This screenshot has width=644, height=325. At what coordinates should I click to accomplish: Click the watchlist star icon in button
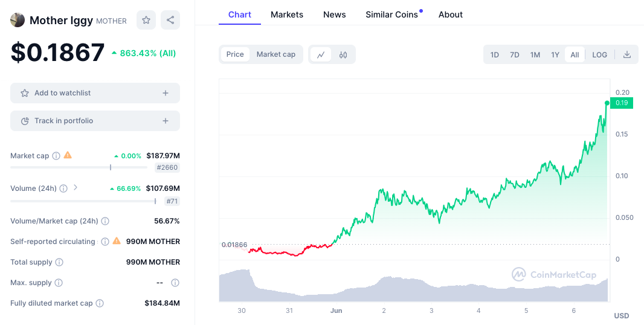[25, 93]
